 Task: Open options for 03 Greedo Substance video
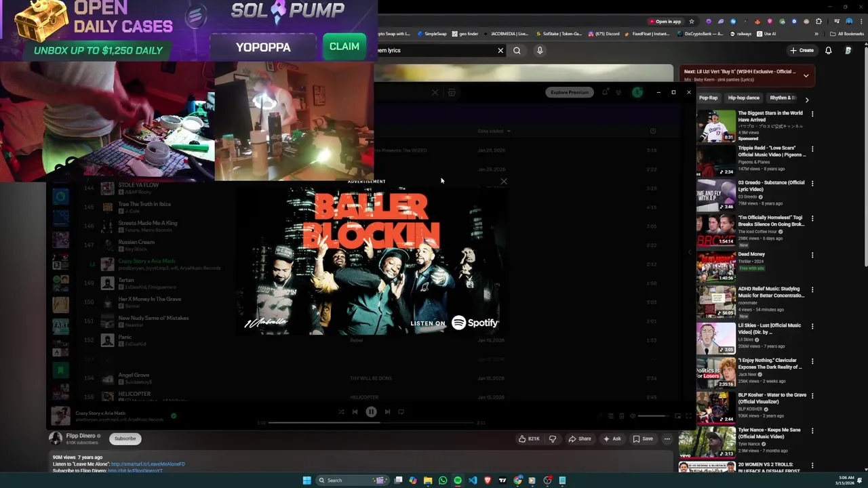[x=812, y=184]
